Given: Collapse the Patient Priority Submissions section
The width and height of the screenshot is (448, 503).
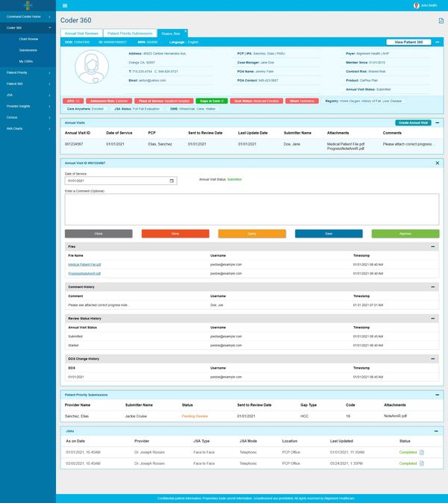Looking at the screenshot, I should pos(437,395).
